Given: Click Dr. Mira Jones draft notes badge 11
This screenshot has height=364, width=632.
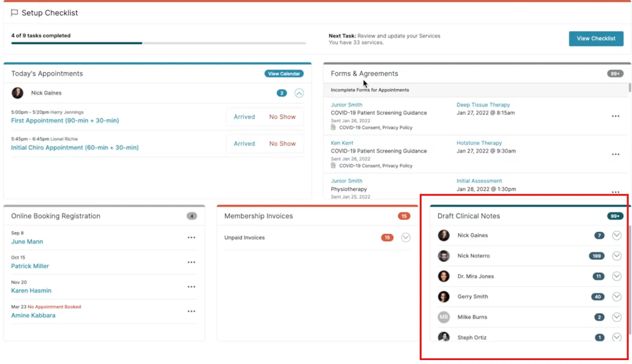Looking at the screenshot, I should click(598, 276).
